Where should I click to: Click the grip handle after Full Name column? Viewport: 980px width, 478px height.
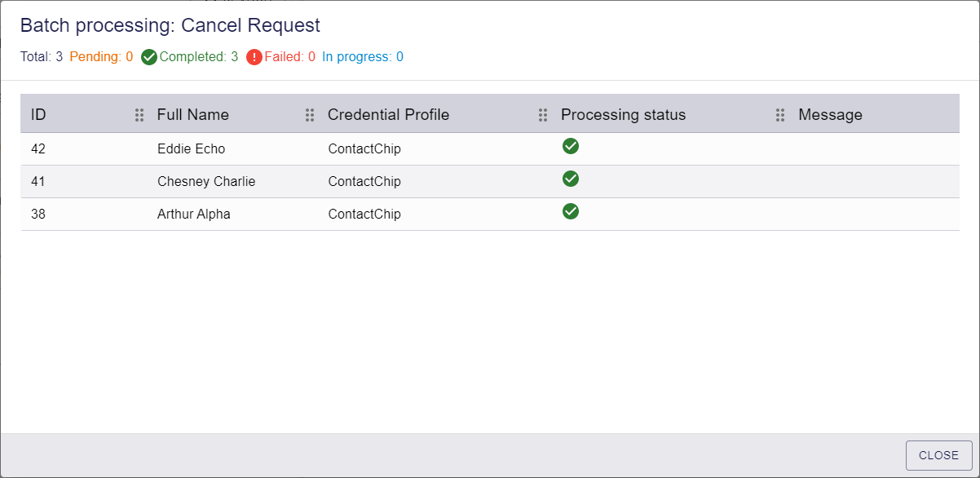click(310, 115)
